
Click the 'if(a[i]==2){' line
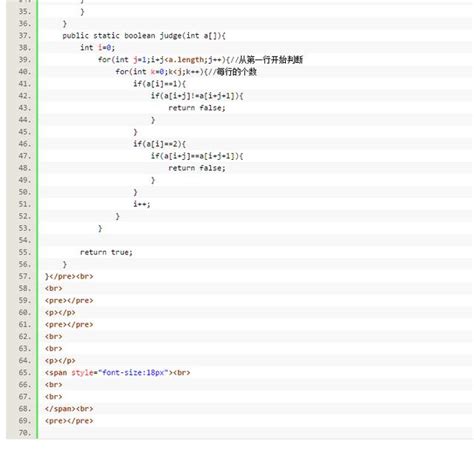point(159,144)
